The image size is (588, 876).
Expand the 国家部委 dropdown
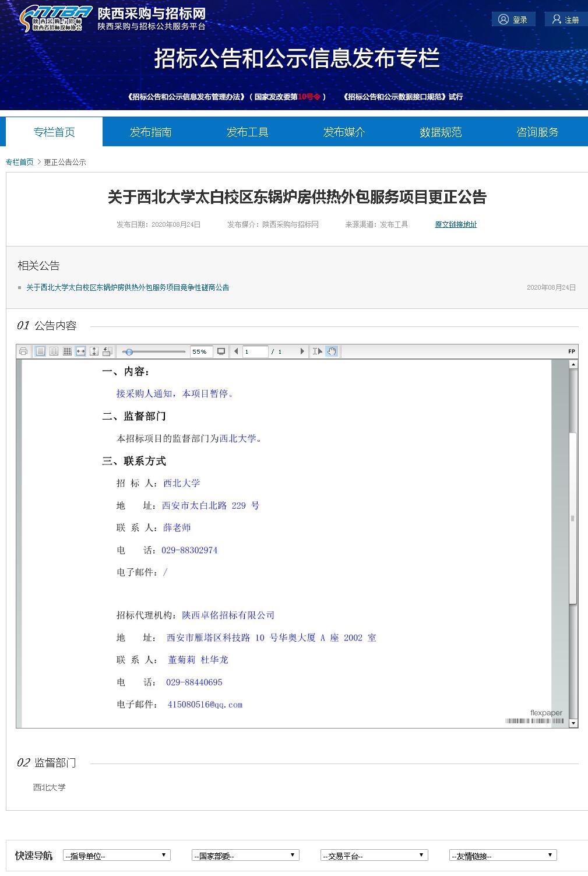click(245, 856)
